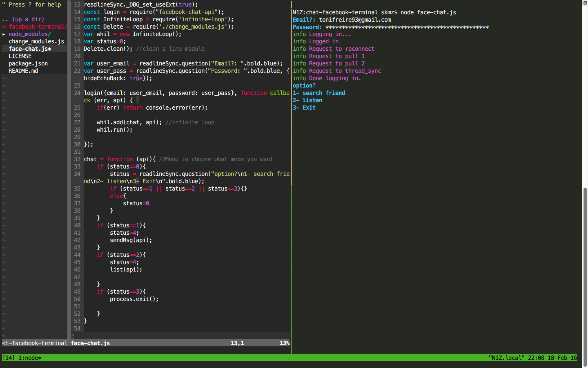
Task: Click 'status=0' assignment on line 37
Action: (x=136, y=203)
